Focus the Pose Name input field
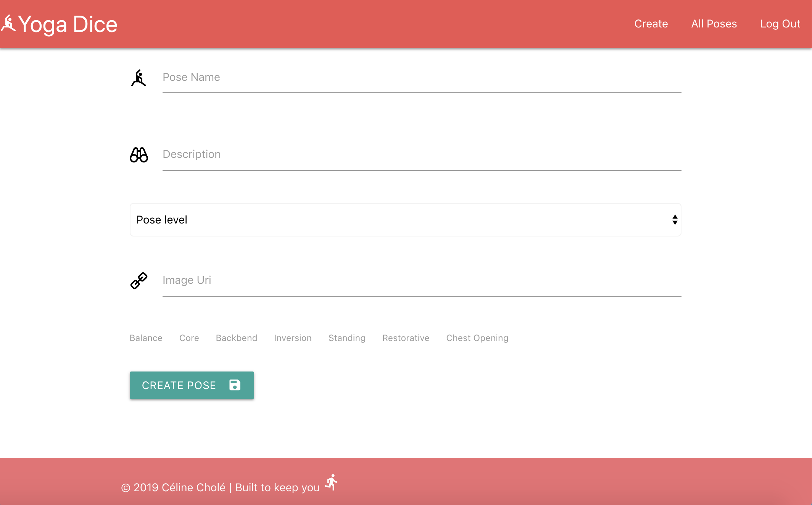Image resolution: width=812 pixels, height=505 pixels. pyautogui.click(x=422, y=78)
